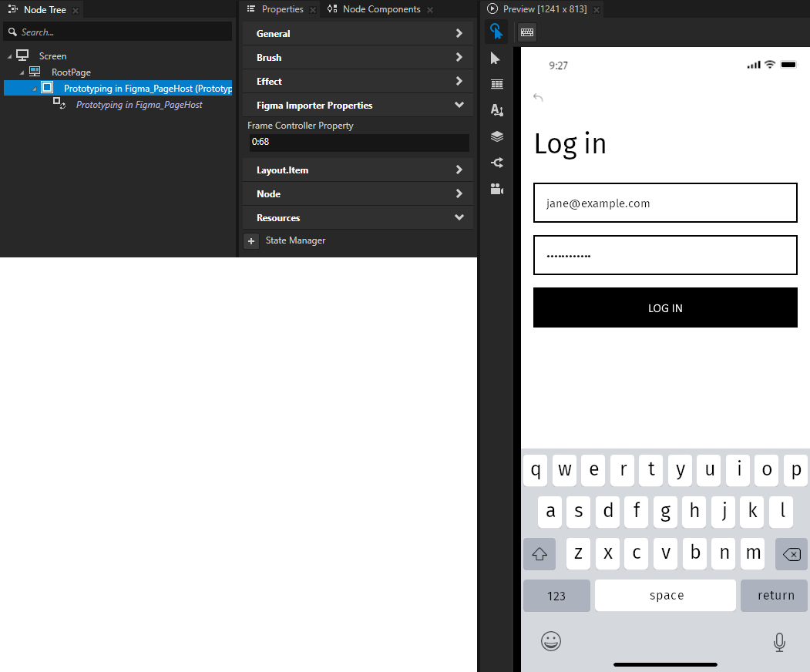
Task: Click the State Manager add button
Action: pyautogui.click(x=251, y=240)
